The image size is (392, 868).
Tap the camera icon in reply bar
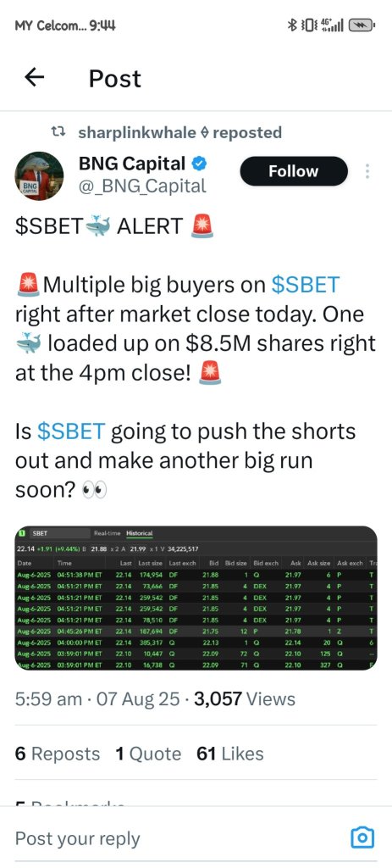click(x=362, y=837)
